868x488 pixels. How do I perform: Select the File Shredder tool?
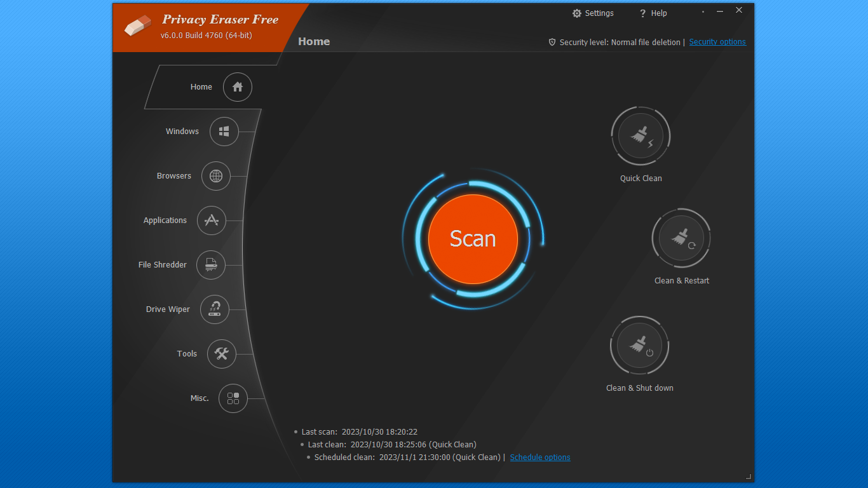pos(210,265)
